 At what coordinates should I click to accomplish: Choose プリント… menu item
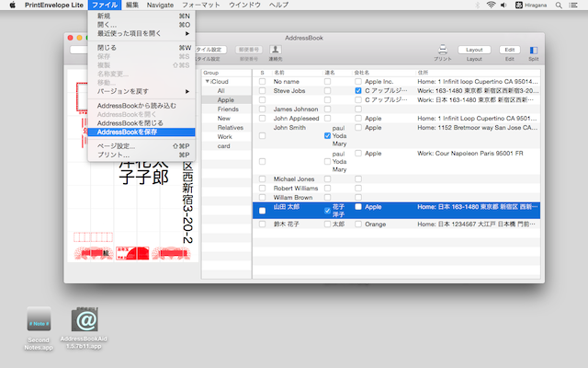pos(141,155)
